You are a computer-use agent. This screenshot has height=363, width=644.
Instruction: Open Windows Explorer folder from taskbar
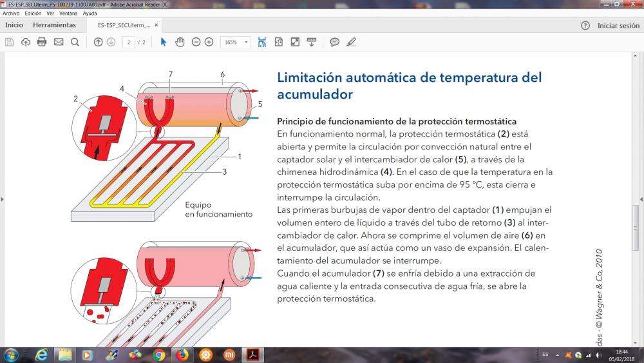pos(65,355)
